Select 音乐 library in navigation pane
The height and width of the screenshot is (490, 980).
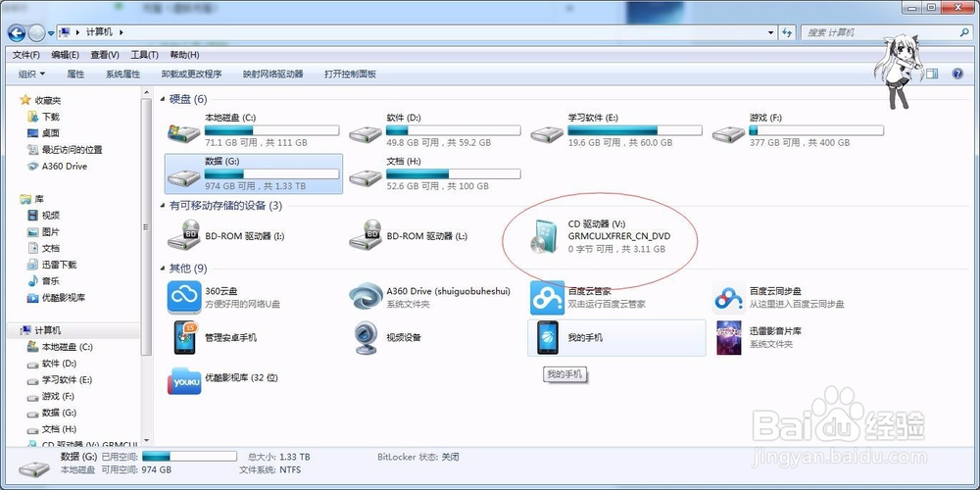tap(51, 281)
